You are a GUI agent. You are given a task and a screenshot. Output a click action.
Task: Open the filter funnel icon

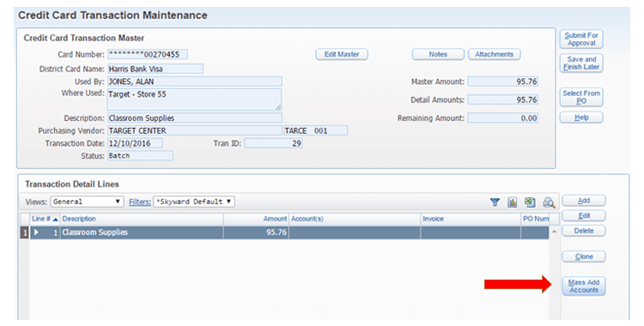[495, 202]
